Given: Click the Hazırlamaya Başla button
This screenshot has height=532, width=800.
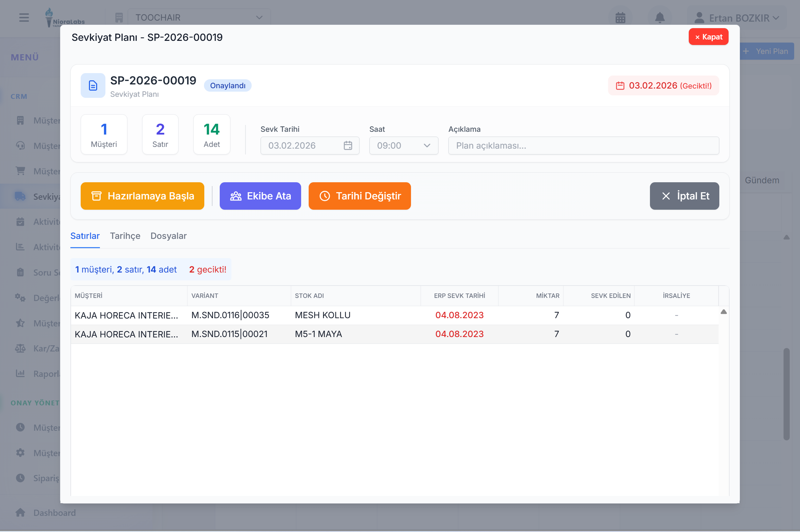Looking at the screenshot, I should (142, 196).
